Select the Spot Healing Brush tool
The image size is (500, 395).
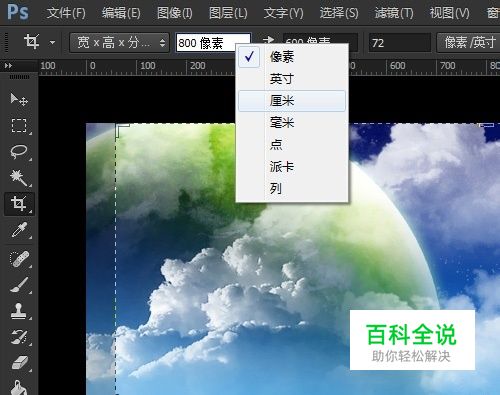click(x=19, y=259)
